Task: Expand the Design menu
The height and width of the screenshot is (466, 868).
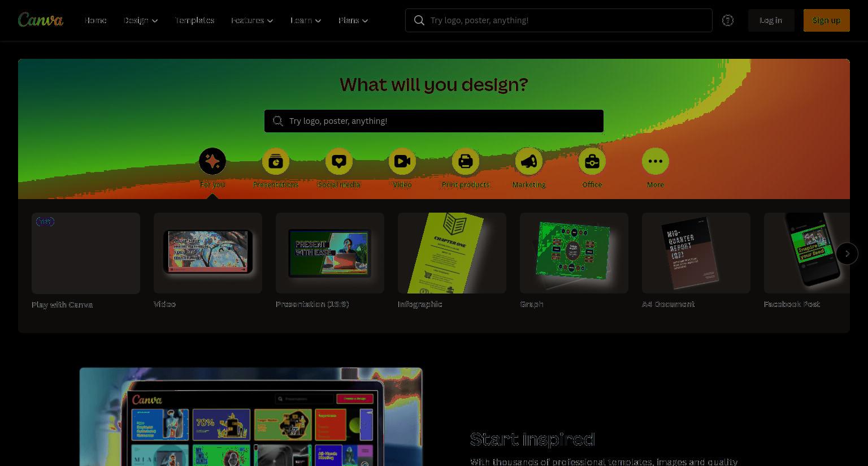Action: [x=141, y=20]
